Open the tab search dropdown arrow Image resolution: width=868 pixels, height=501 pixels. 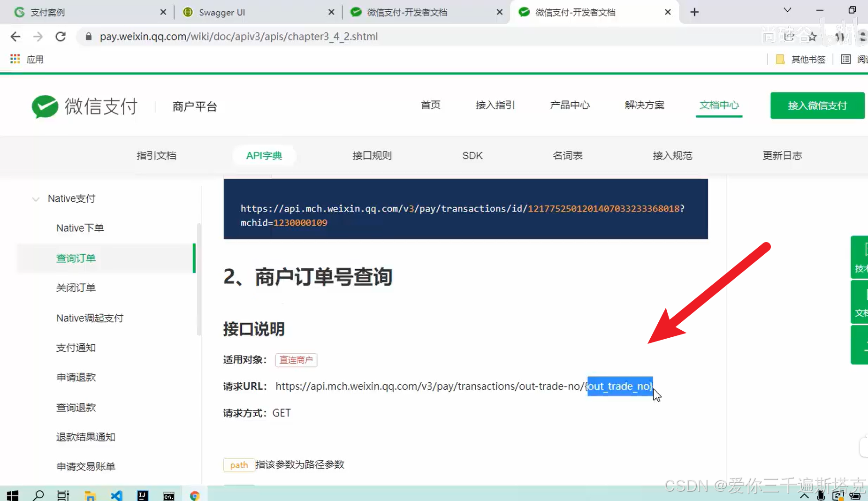click(x=788, y=10)
